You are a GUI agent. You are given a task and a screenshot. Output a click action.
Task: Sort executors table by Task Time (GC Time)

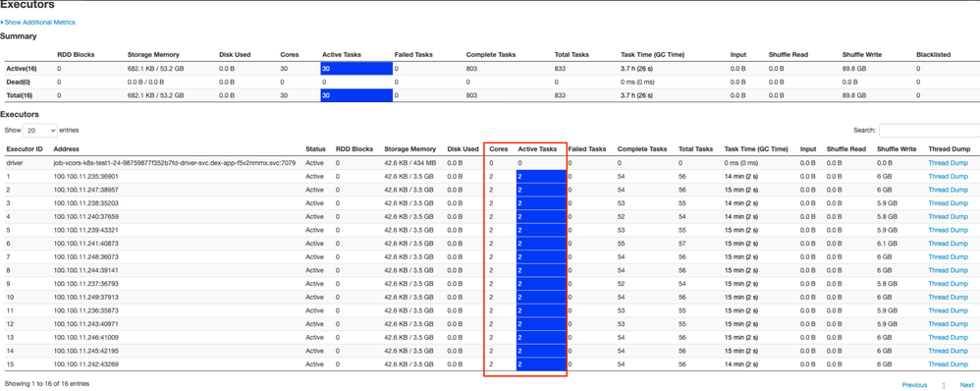pyautogui.click(x=756, y=149)
